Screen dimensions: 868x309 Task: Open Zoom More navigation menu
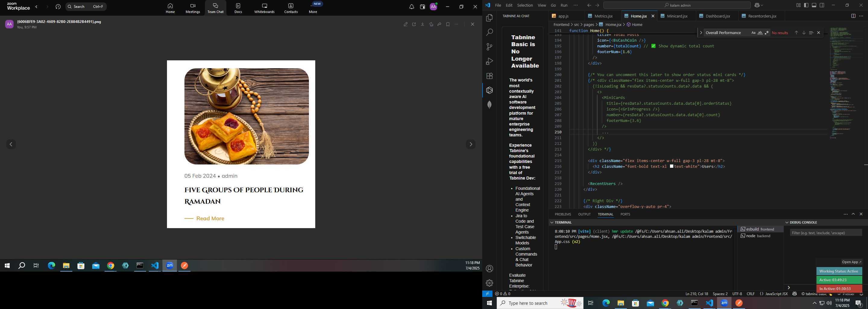click(313, 8)
